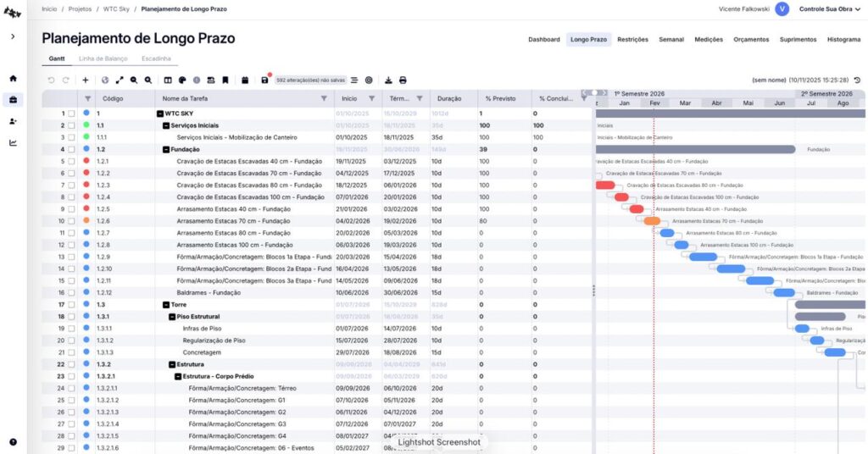The image size is (868, 454).
Task: Click the zoom in magnifier icon
Action: pyautogui.click(x=134, y=80)
